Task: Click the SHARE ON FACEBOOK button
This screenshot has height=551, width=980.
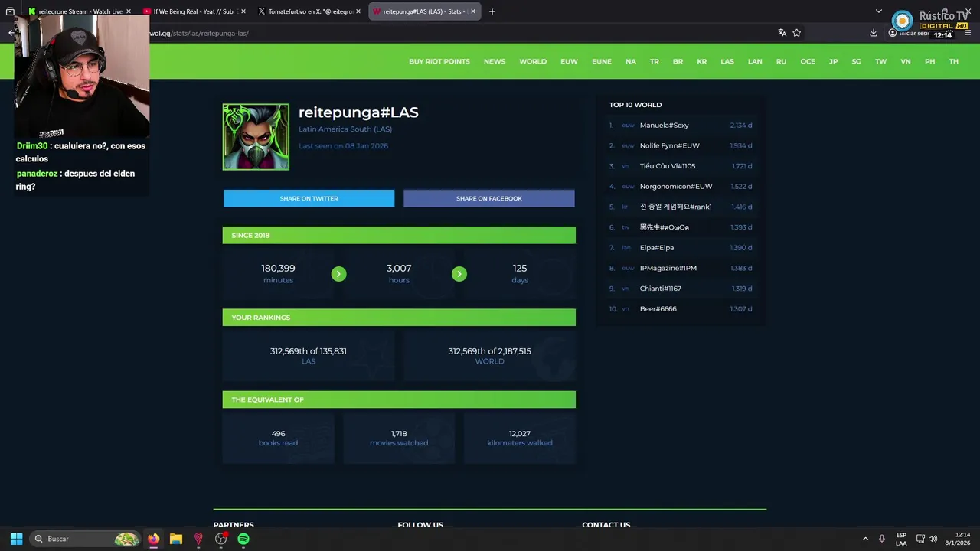Action: pos(489,198)
